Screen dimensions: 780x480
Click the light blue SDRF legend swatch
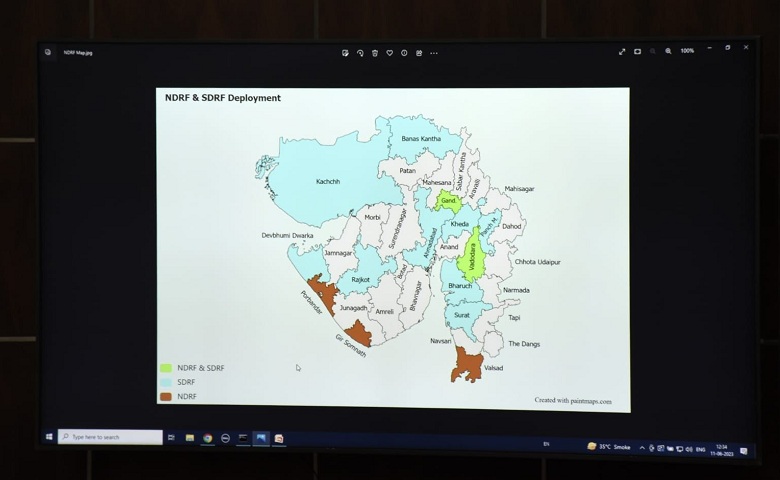[166, 383]
